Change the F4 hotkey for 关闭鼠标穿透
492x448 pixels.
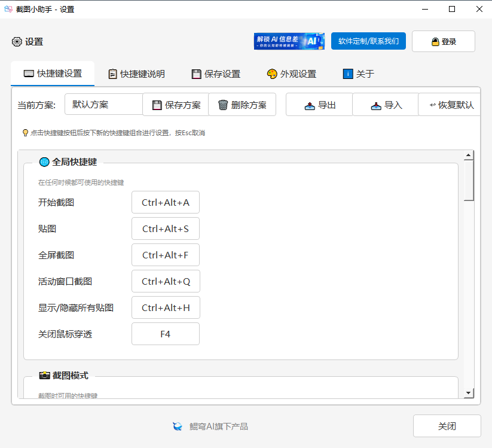(x=165, y=334)
